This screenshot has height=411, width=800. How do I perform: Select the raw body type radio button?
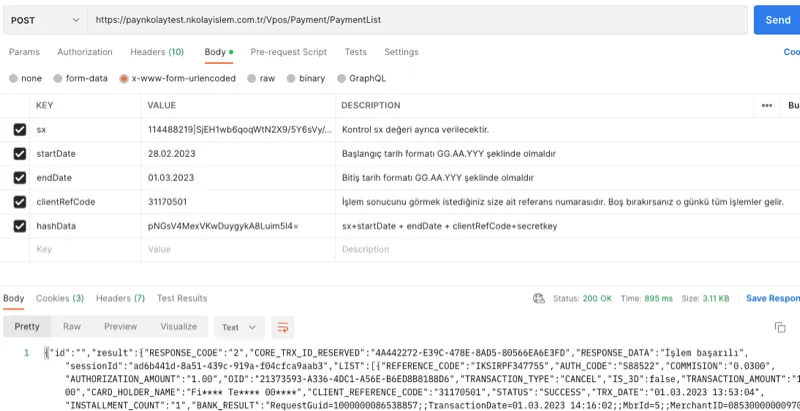pos(252,78)
